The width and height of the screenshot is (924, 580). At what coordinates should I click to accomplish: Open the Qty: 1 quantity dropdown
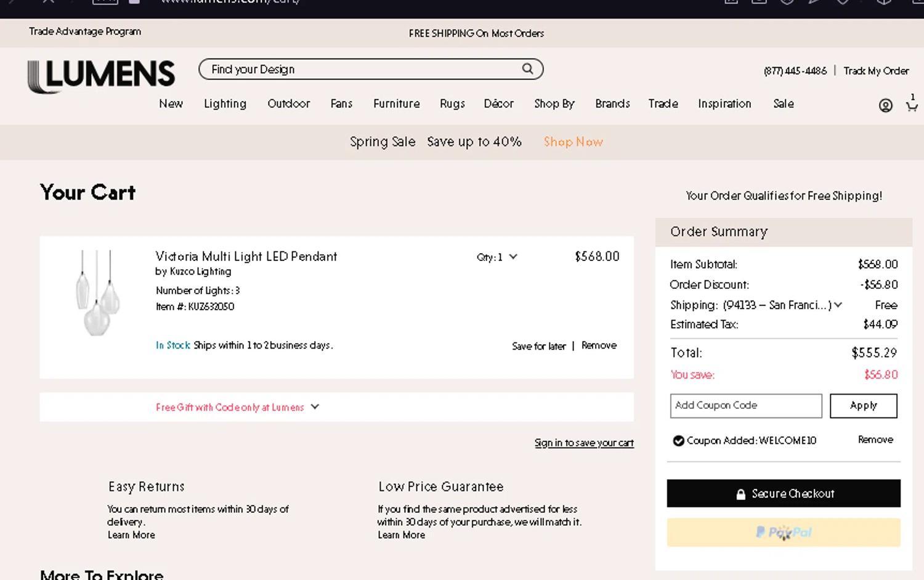coord(496,257)
